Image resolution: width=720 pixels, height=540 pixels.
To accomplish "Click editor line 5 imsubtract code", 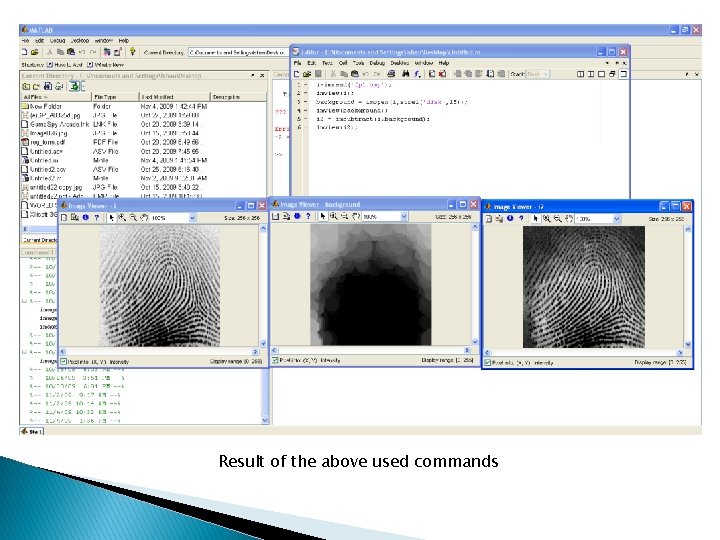I will click(x=373, y=119).
